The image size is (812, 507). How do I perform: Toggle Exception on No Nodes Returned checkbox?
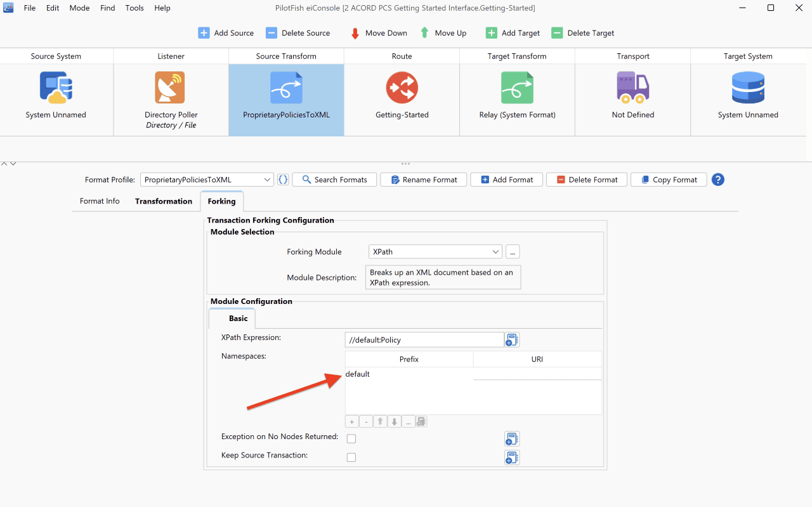point(351,438)
